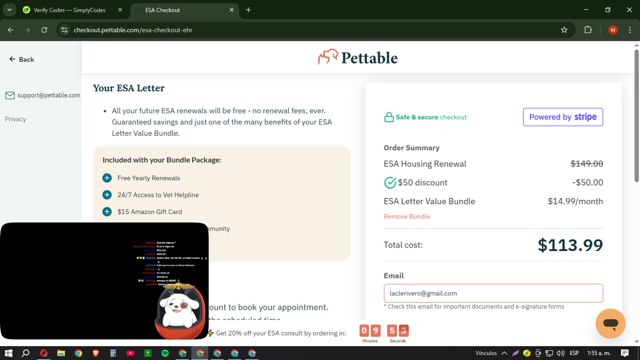640x360 pixels.
Task: Click the address bar URL
Action: 133,30
